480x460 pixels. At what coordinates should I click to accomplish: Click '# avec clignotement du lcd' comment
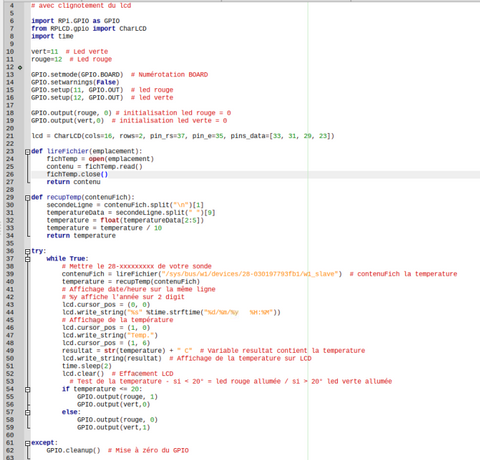tap(81, 6)
